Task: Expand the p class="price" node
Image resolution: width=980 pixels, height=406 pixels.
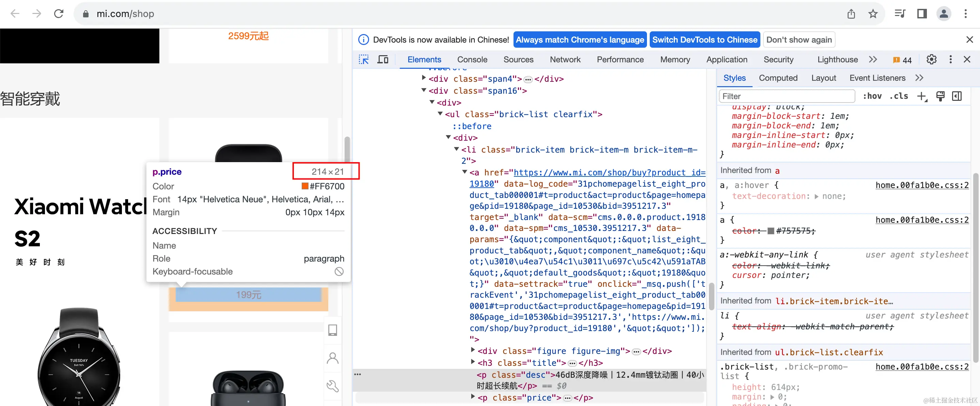Action: [473, 397]
